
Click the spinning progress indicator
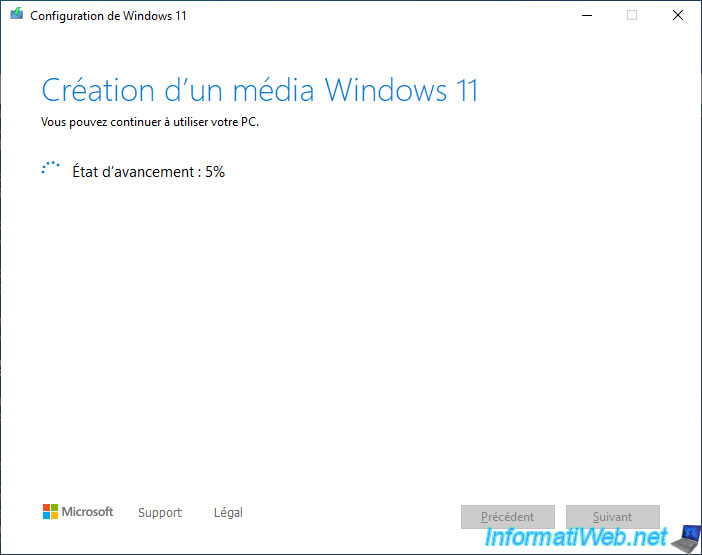tap(50, 169)
